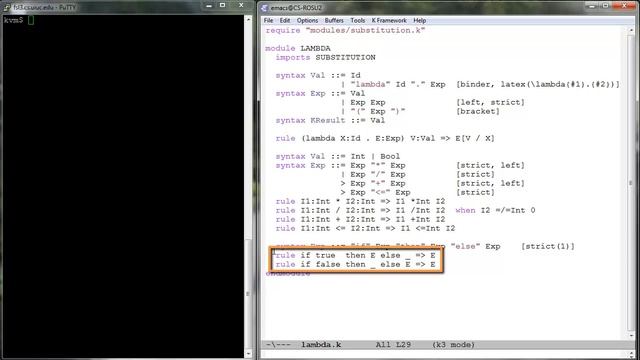Click the Emacs window title icon
Viewport: 640px width, 360px height.
pyautogui.click(x=264, y=8)
